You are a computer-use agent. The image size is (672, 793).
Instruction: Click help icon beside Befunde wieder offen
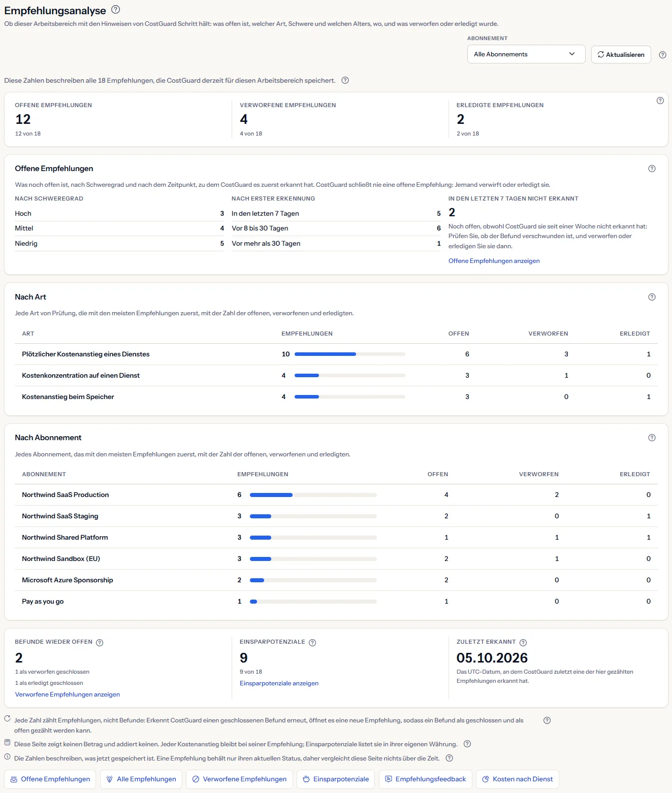[100, 642]
